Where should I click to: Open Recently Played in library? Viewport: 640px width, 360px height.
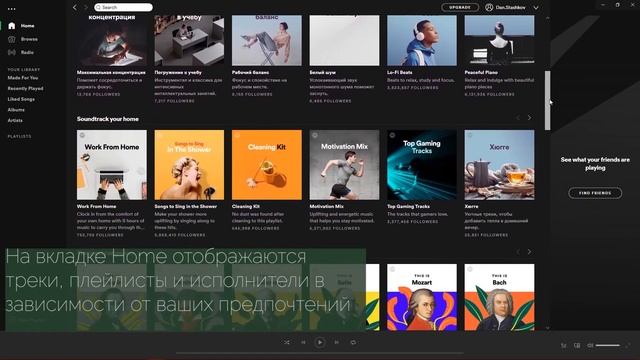point(25,88)
